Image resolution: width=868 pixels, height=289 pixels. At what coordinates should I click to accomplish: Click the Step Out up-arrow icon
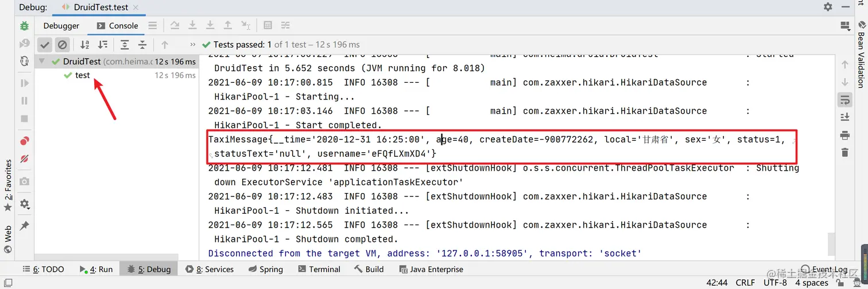[x=228, y=25]
